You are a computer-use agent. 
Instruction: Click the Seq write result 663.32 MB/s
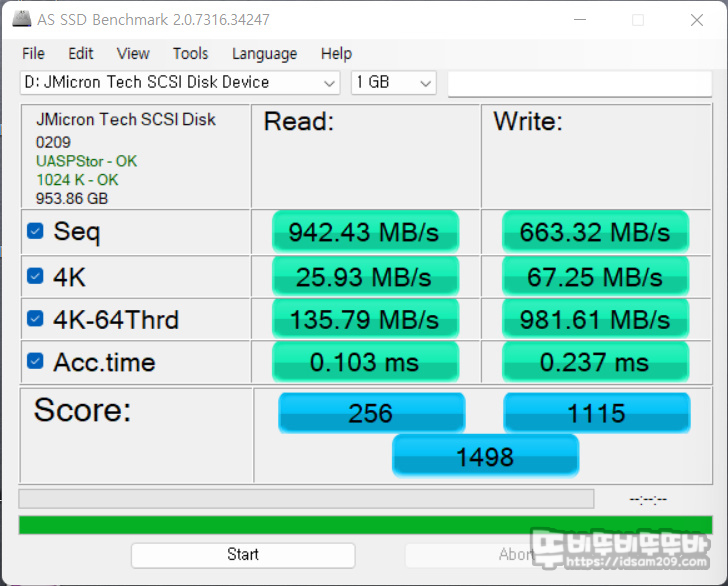click(595, 232)
